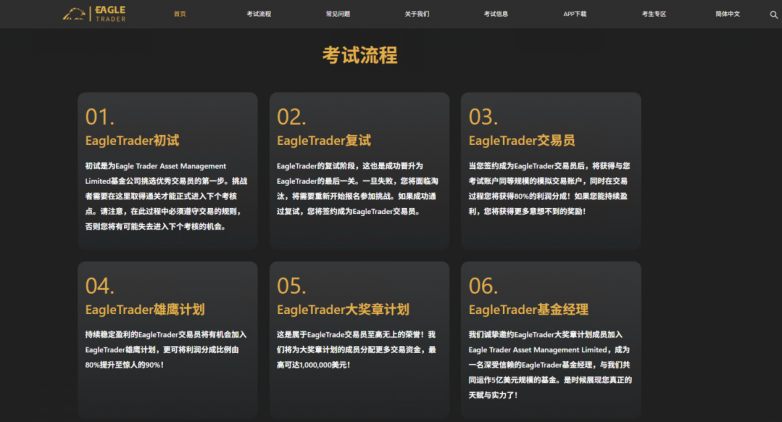Open the 关于我们 menu item
The height and width of the screenshot is (422, 782).
(x=417, y=14)
